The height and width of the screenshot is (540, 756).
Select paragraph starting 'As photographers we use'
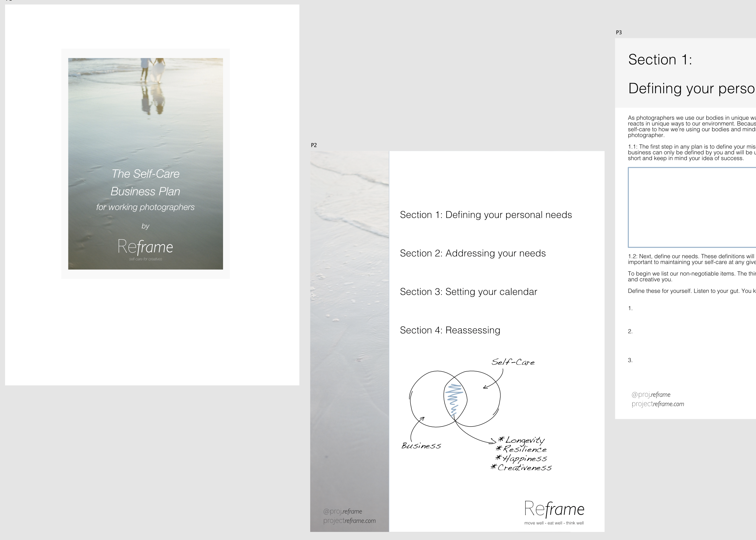pos(692,126)
